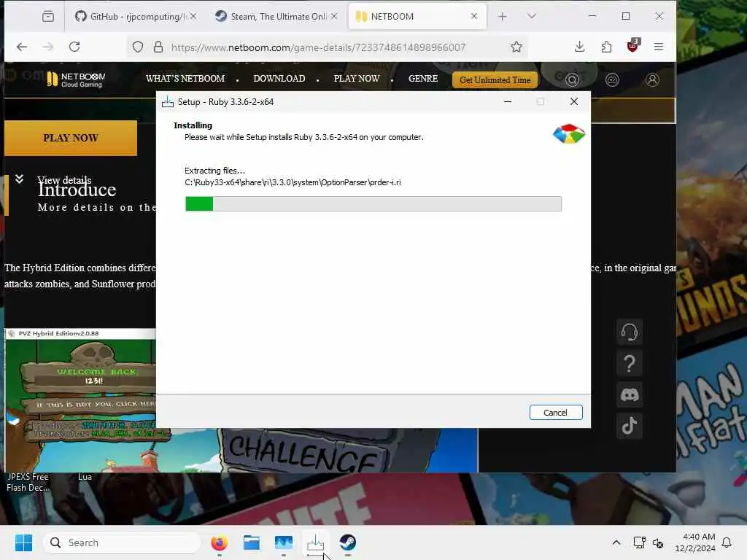Click the tracking protection shield icon
This screenshot has width=747, height=560.
click(138, 47)
